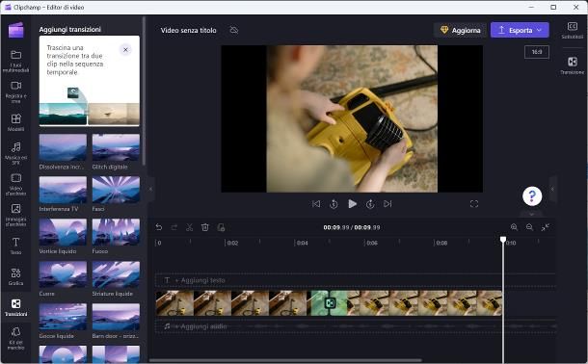The width and height of the screenshot is (588, 364).
Task: Change the 16:9 aspect ratio
Action: [x=537, y=52]
